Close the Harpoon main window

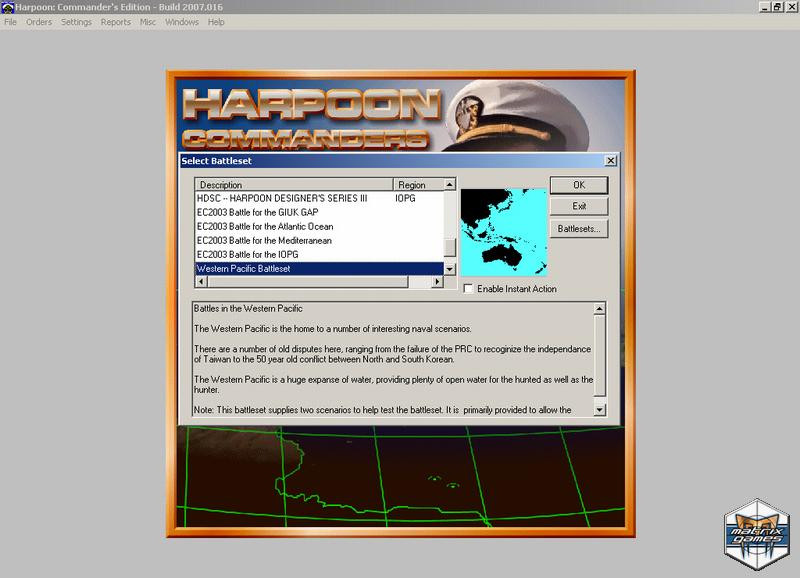[x=791, y=7]
